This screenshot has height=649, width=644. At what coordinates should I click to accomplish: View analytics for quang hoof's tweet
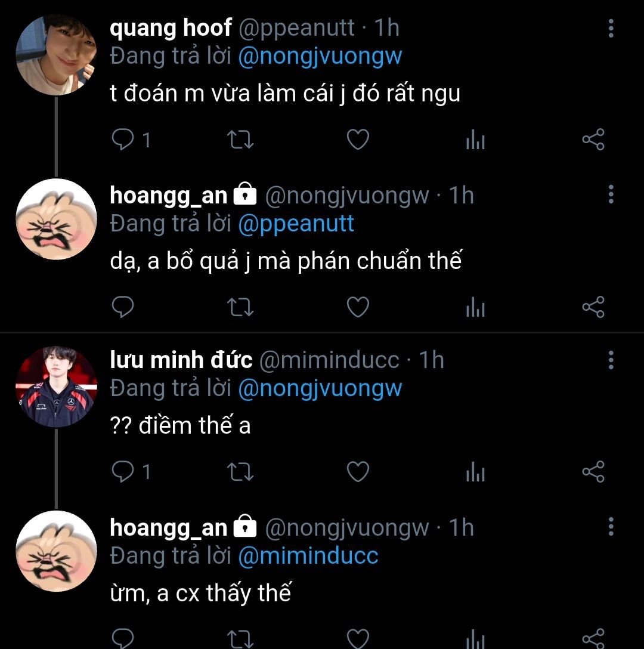[475, 141]
